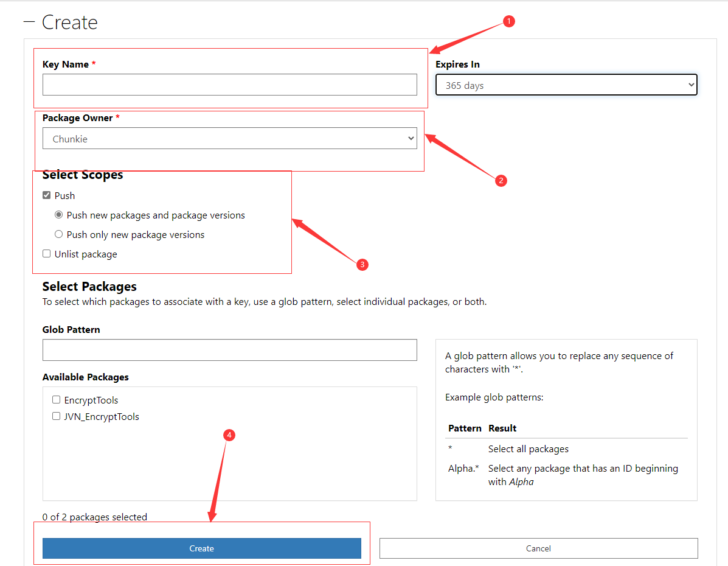Click the Key Name input field

(229, 85)
